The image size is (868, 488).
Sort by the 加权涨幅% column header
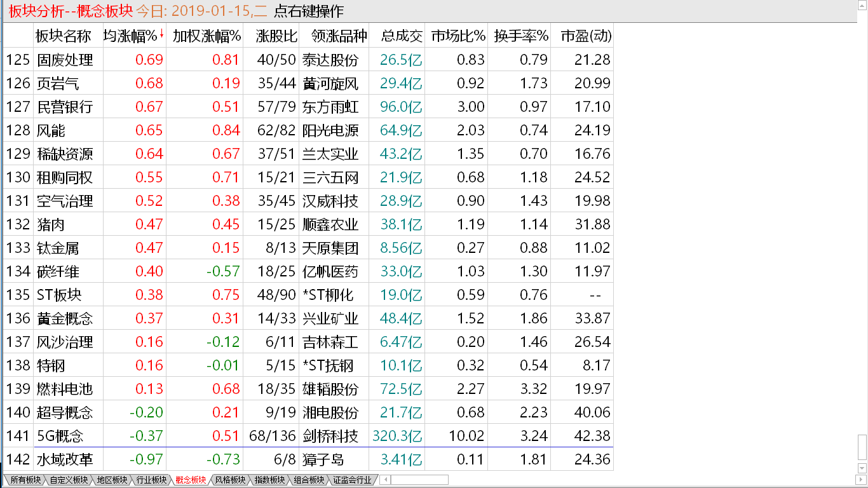(x=207, y=36)
